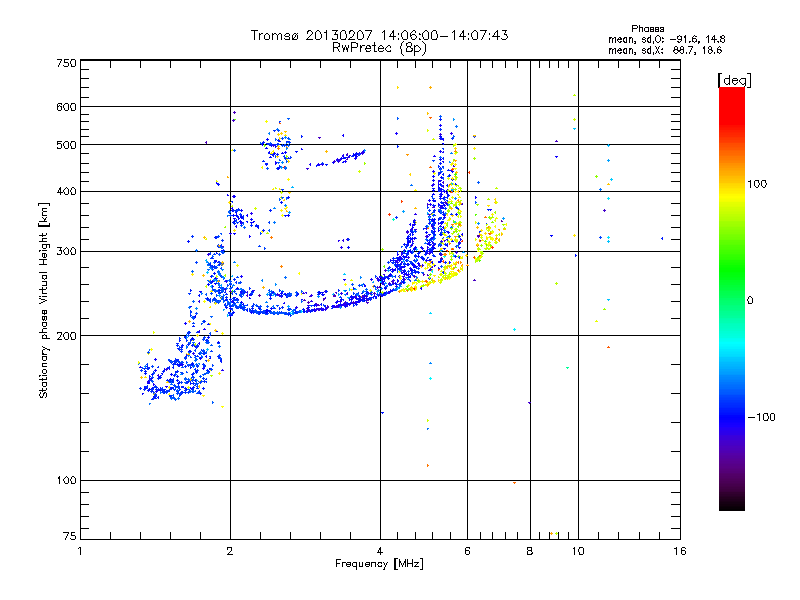Click the colorbar '-100' tick label
800x600 pixels.
click(x=761, y=417)
